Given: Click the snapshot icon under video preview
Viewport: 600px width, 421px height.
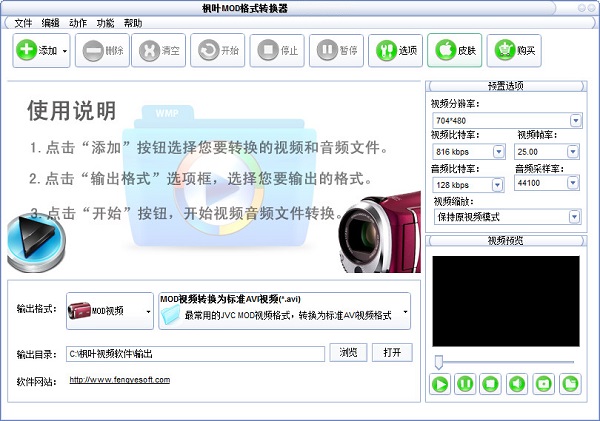Looking at the screenshot, I should click(x=543, y=383).
